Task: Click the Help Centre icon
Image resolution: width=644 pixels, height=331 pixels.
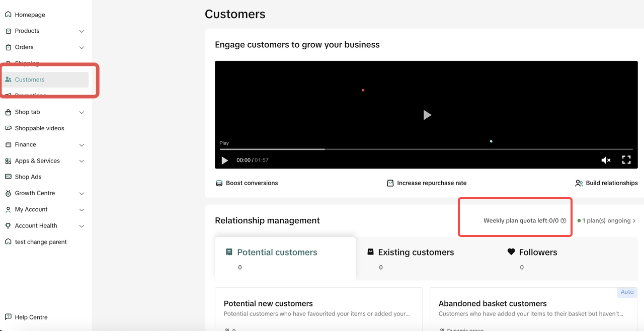Action: [x=8, y=317]
